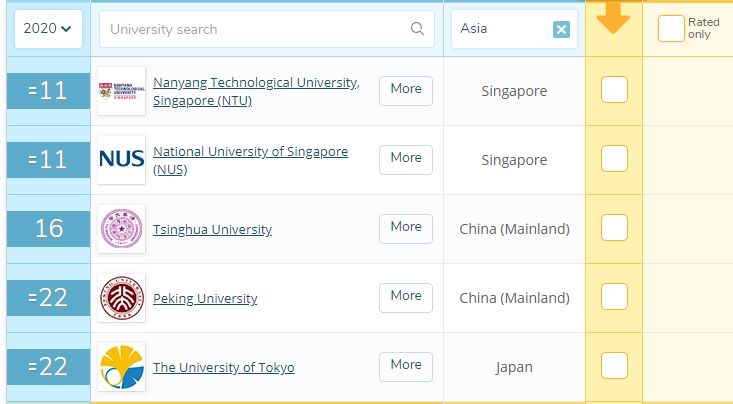Open the National University of Singapore link
The image size is (733, 404).
(251, 160)
